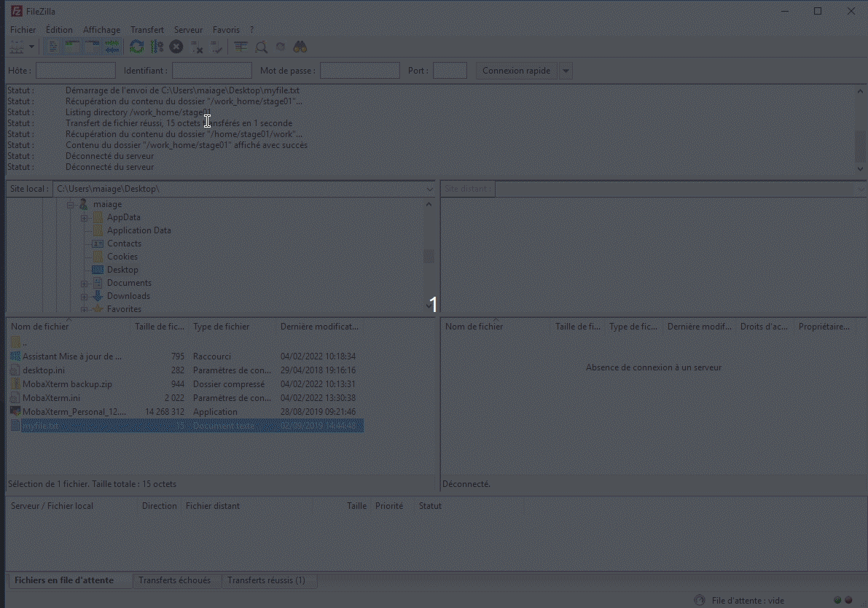Click the message log scroll down arrow
The image size is (868, 608).
pos(860,169)
